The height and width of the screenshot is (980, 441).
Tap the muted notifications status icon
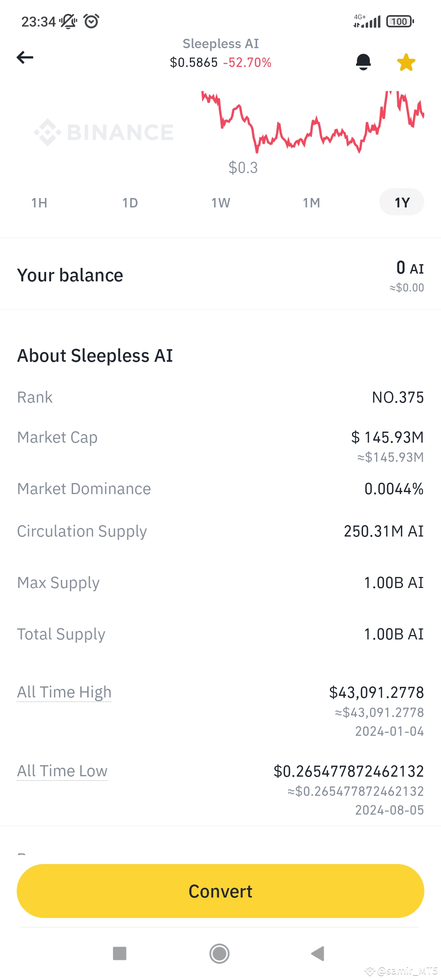(68, 21)
